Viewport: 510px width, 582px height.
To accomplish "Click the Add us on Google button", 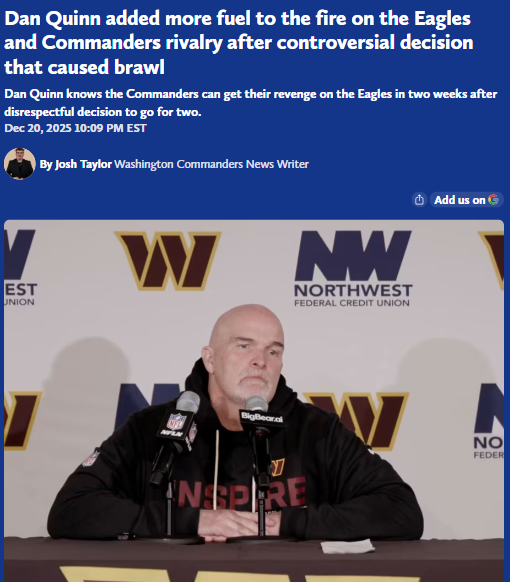I will (467, 200).
